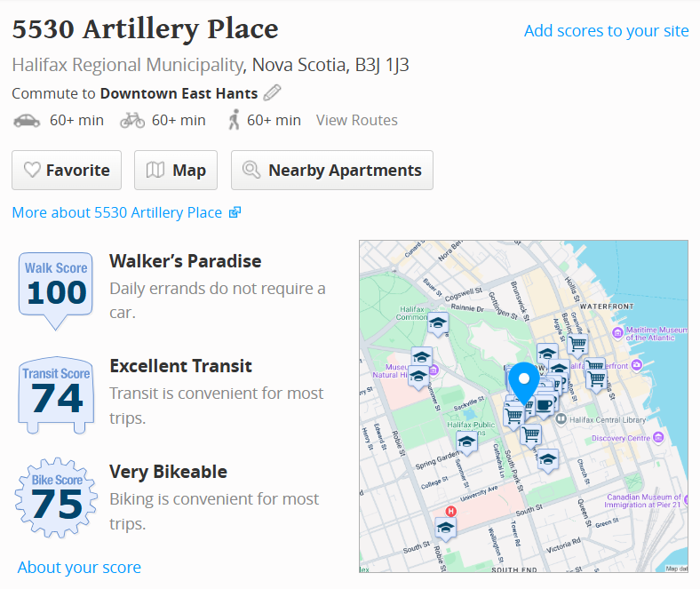
Task: Click school marker beside Halifax Common
Action: coord(438,322)
